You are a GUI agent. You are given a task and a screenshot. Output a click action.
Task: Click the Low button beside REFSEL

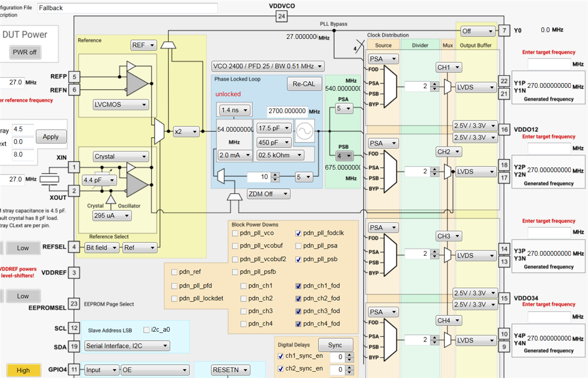click(x=23, y=248)
